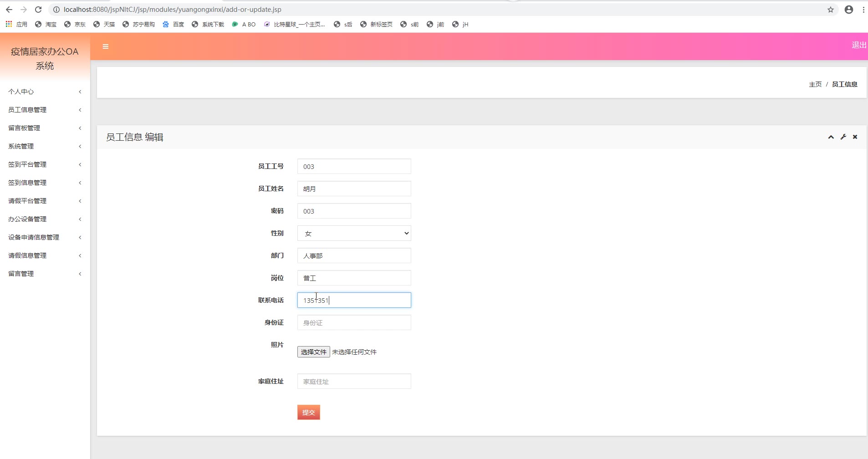Click the browser back arrow

click(x=9, y=10)
